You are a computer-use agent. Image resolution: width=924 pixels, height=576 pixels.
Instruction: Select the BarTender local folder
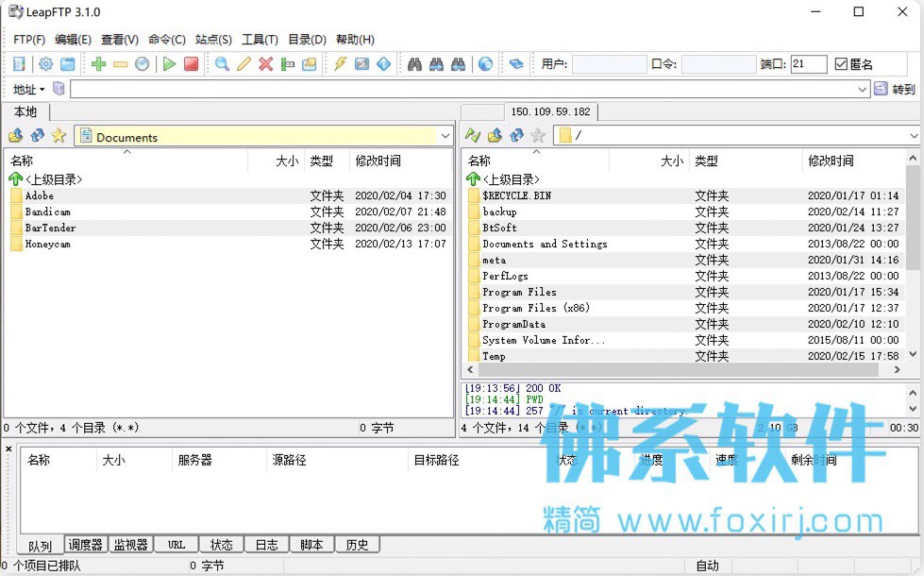pyautogui.click(x=50, y=228)
